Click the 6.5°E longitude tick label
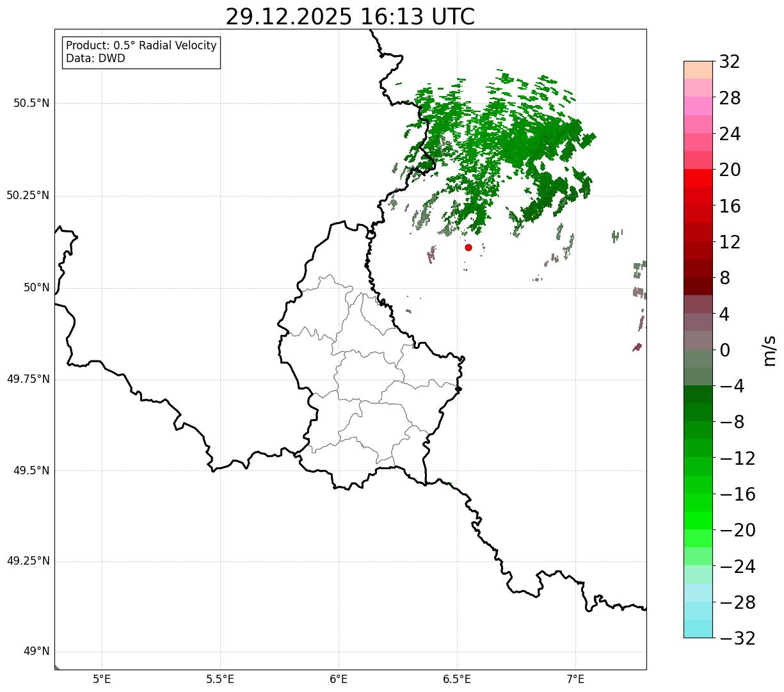This screenshot has height=692, width=784. (457, 679)
